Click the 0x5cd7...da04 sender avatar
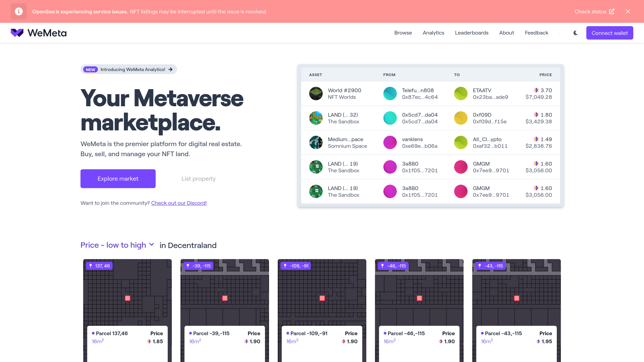The height and width of the screenshot is (362, 644). [390, 118]
